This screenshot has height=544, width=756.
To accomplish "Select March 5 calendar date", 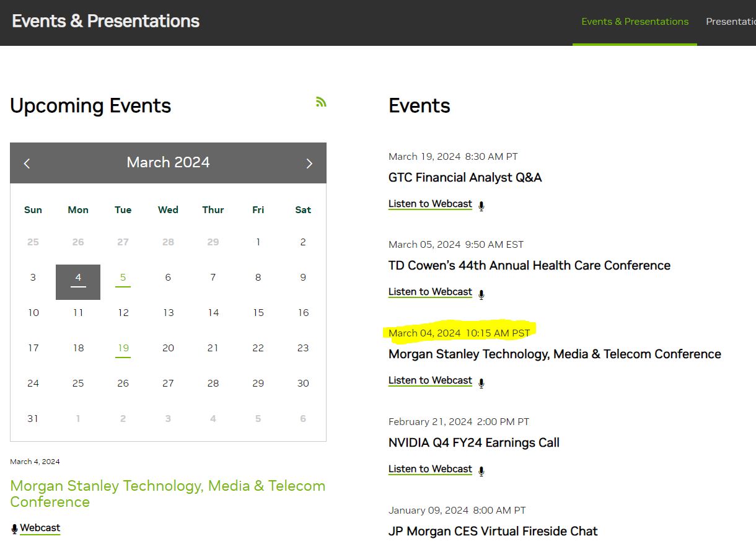I will point(123,278).
